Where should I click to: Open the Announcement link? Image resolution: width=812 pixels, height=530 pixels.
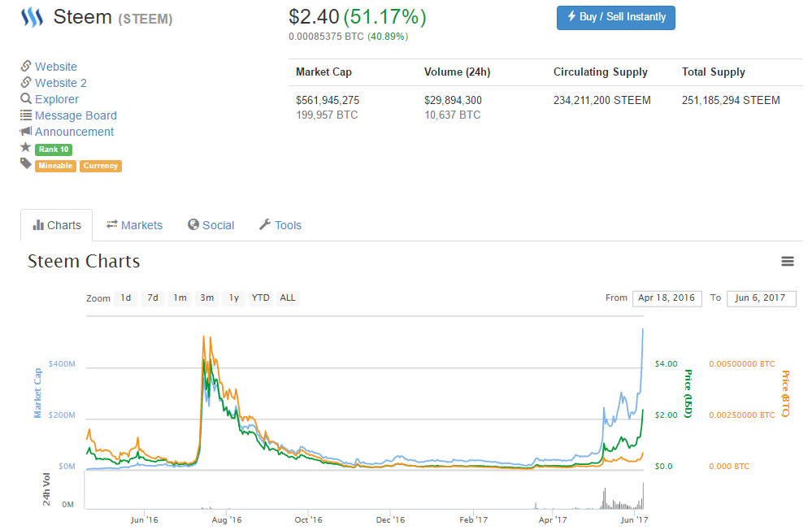[x=74, y=132]
